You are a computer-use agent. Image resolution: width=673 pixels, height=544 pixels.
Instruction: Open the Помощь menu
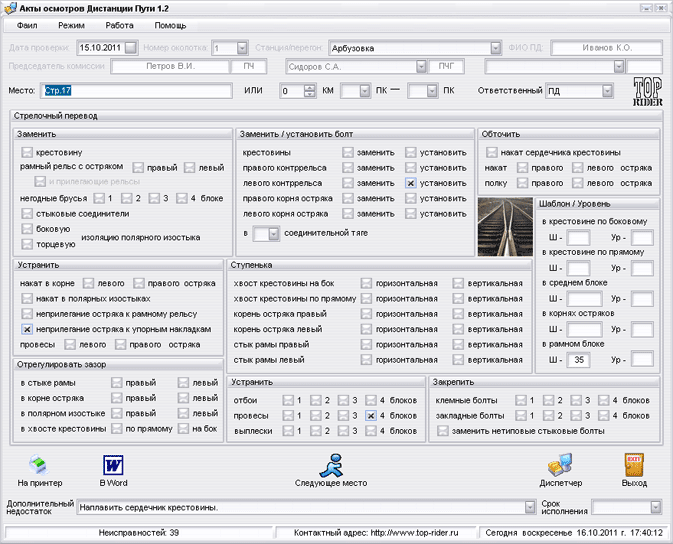169,24
